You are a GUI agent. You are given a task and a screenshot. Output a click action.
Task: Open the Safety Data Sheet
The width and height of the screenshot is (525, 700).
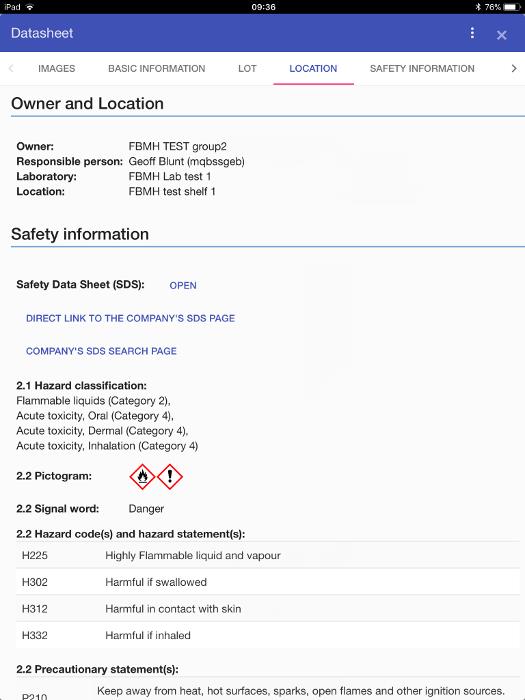pyautogui.click(x=183, y=285)
